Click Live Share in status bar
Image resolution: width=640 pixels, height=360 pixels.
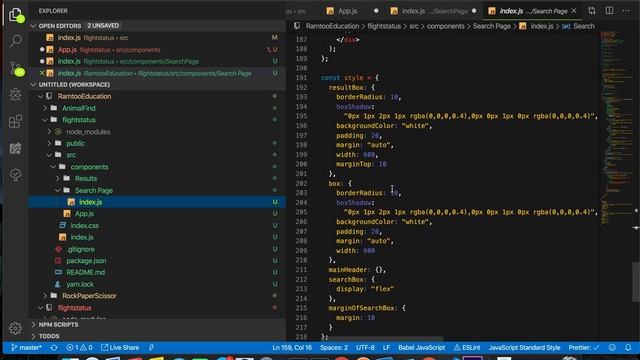point(120,348)
